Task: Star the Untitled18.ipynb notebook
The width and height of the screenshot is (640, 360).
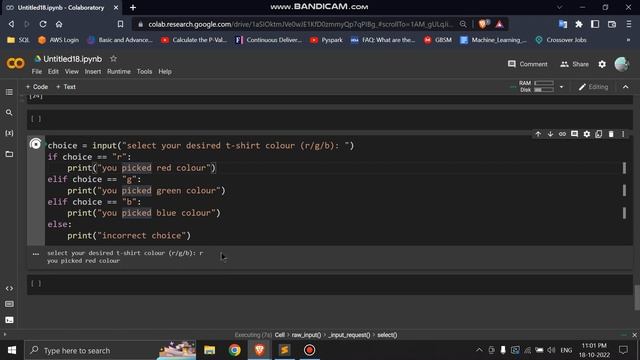Action: click(x=113, y=59)
